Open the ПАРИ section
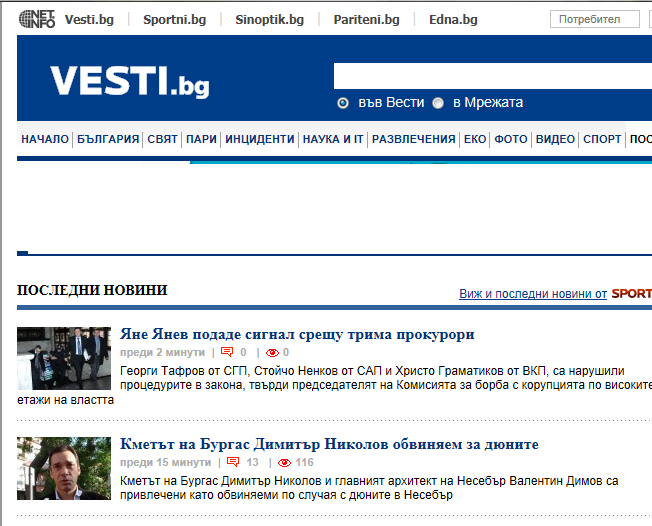The width and height of the screenshot is (652, 526). pos(201,139)
